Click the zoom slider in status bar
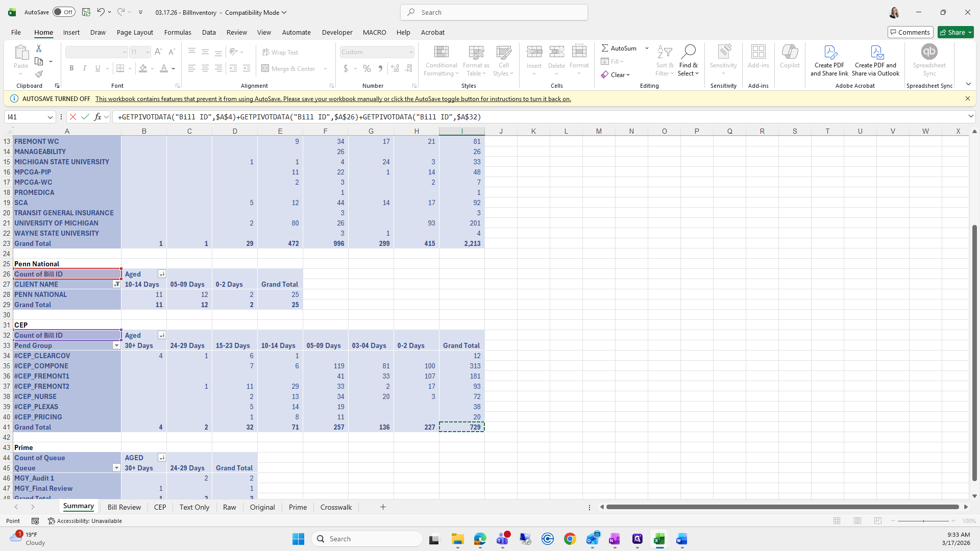 (x=923, y=521)
